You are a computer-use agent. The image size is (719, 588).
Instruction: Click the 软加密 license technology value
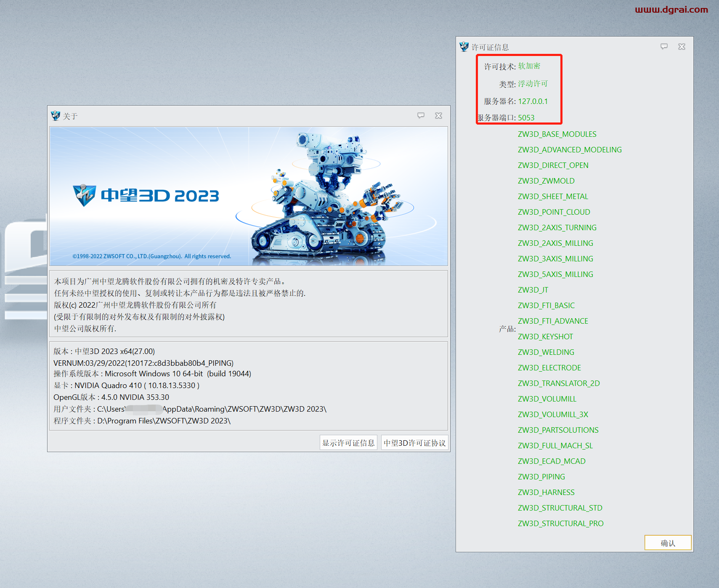(529, 66)
